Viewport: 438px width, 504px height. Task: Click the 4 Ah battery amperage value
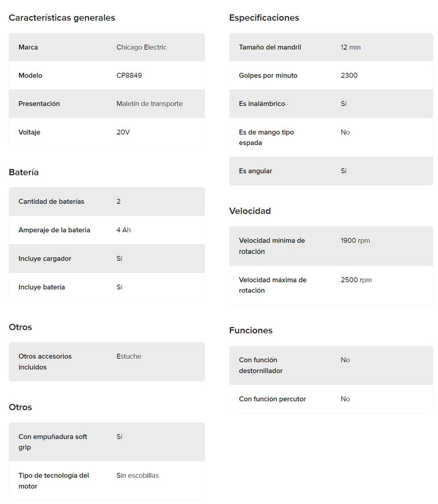click(124, 230)
